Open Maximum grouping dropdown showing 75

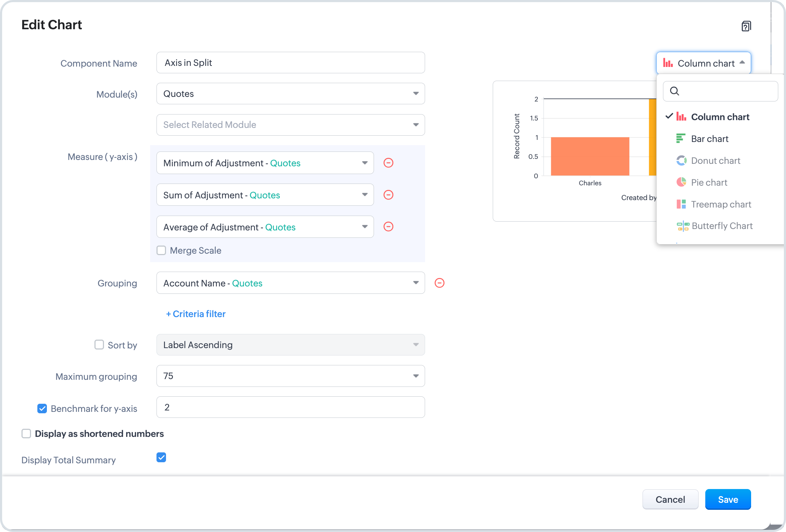(290, 376)
